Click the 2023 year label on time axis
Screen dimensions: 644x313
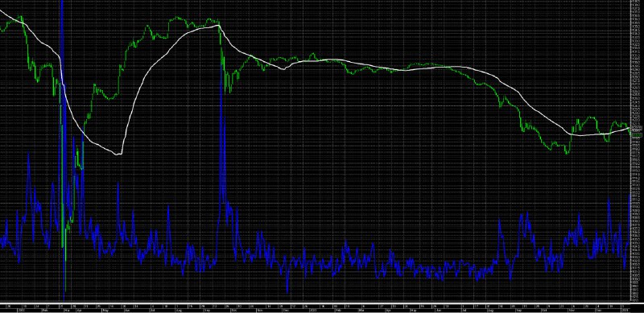313,310
